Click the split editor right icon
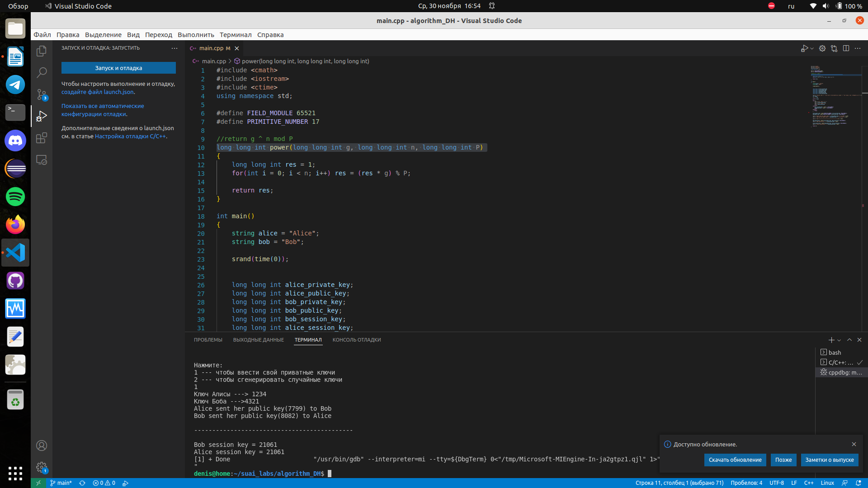The height and width of the screenshot is (488, 868). [846, 48]
